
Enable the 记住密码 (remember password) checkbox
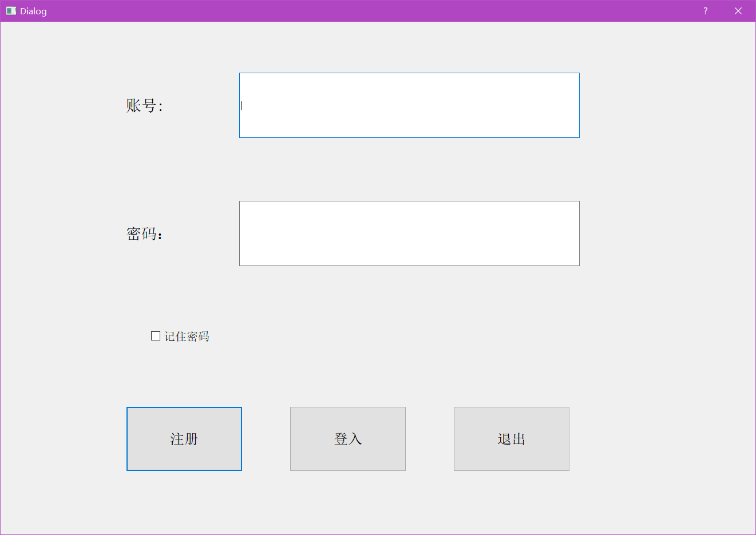point(155,335)
